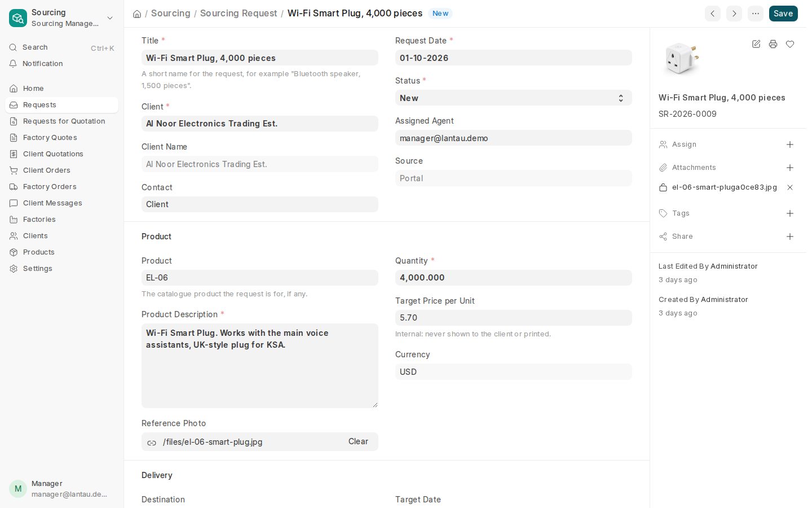Remove el-06-smart-pluga0ce83.jpg attachment
The image size is (812, 508).
790,187
